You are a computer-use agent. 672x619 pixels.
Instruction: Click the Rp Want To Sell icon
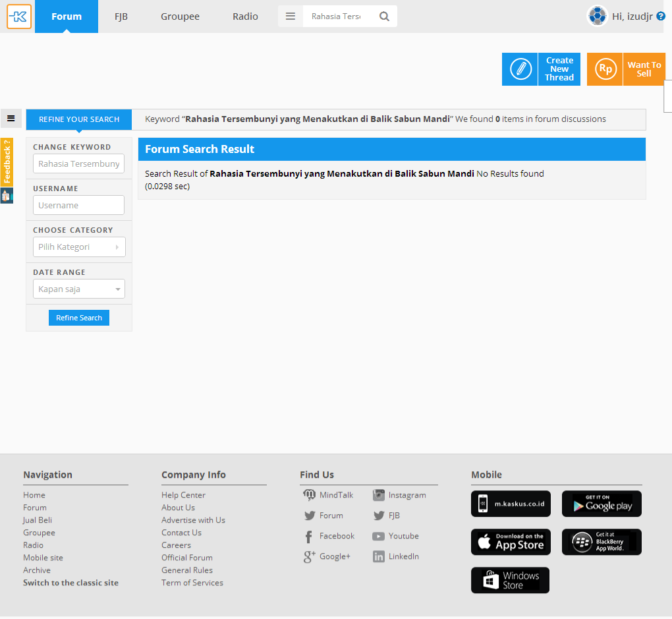(x=605, y=69)
